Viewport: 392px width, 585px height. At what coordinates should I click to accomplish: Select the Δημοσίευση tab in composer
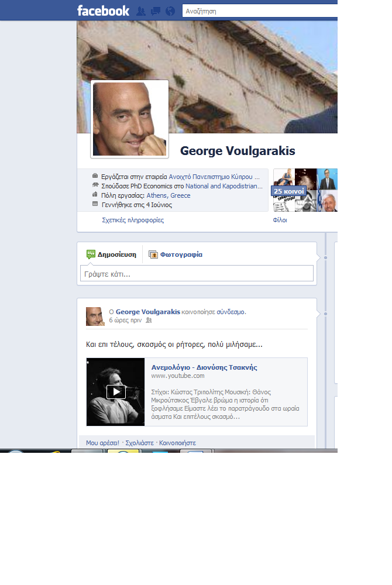[x=112, y=254]
